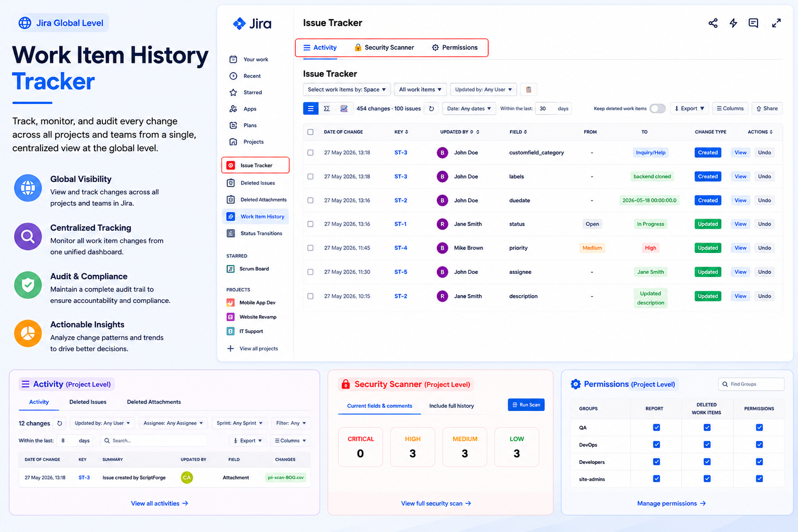Follow the View all activities link

coord(160,503)
